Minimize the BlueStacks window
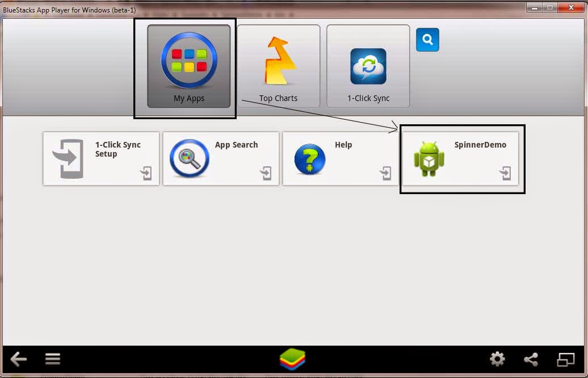 point(535,7)
